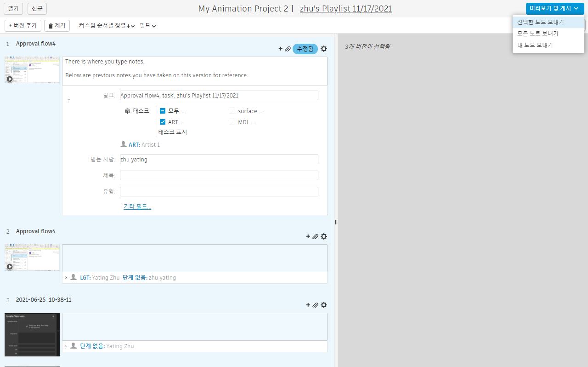Click into the 받는 사람 field
Image resolution: width=588 pixels, height=367 pixels.
(219, 159)
